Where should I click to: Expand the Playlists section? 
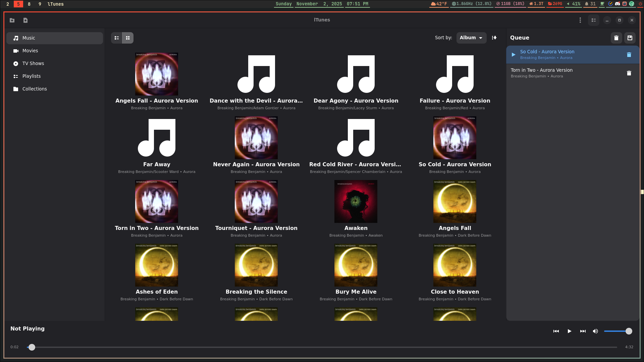coord(32,76)
